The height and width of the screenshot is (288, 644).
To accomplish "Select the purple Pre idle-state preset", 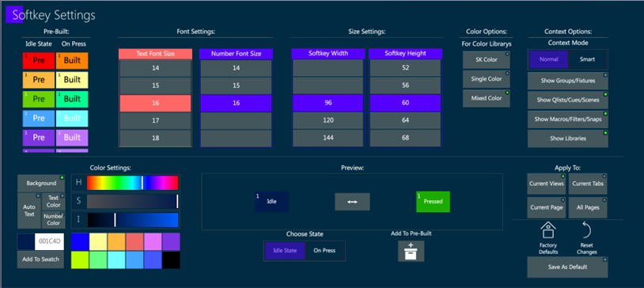I will (39, 138).
